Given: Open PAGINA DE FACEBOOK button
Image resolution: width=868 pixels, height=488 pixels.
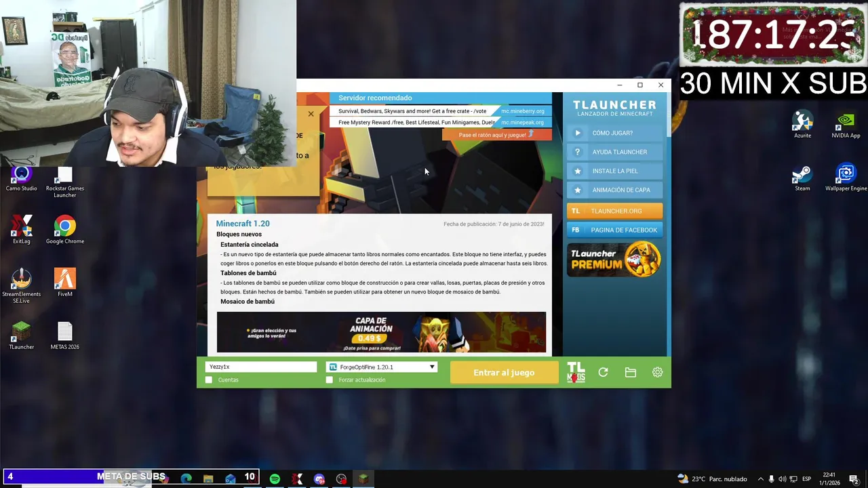Looking at the screenshot, I should [x=614, y=230].
